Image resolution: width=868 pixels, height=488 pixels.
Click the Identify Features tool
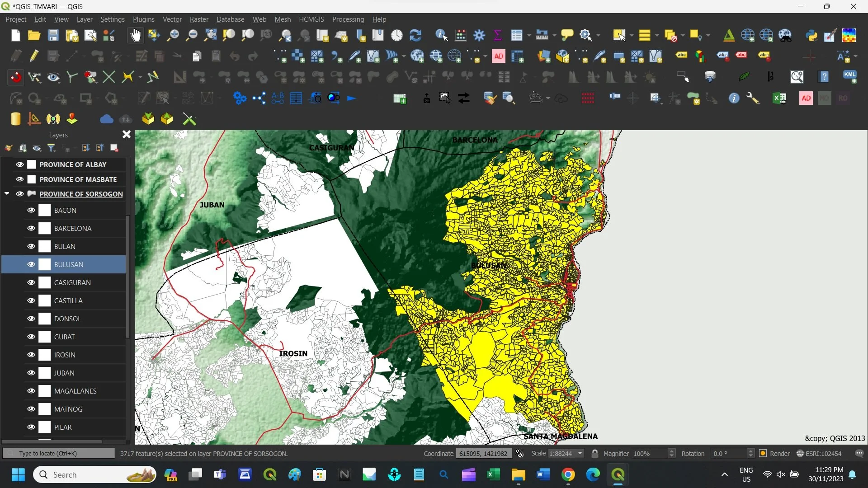pos(441,35)
